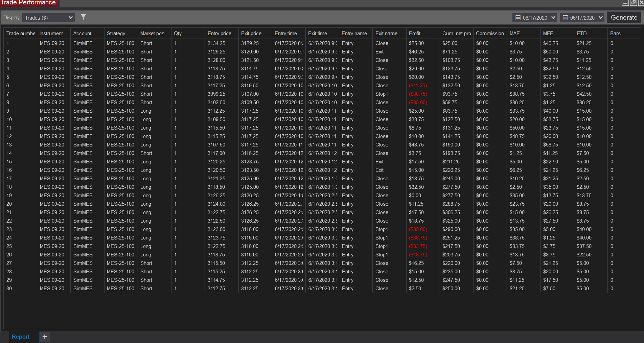Image resolution: width=644 pixels, height=343 pixels.
Task: Sort by Trade number column header
Action: pos(20,33)
